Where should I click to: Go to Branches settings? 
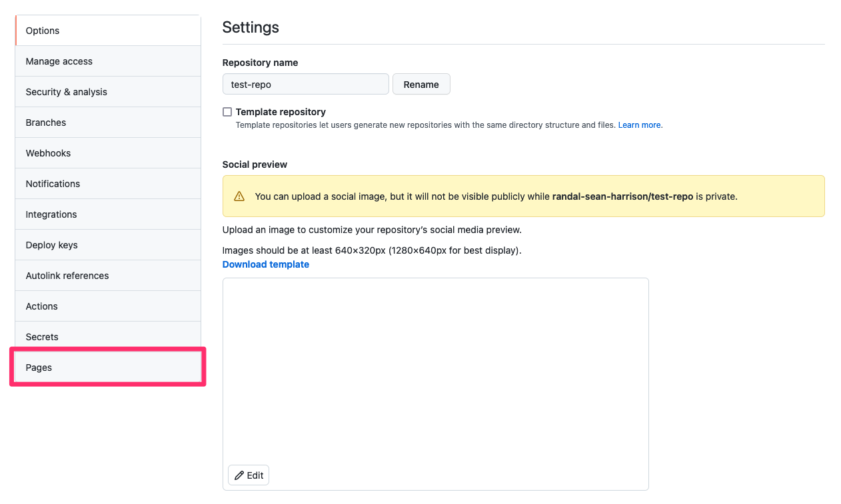[107, 122]
